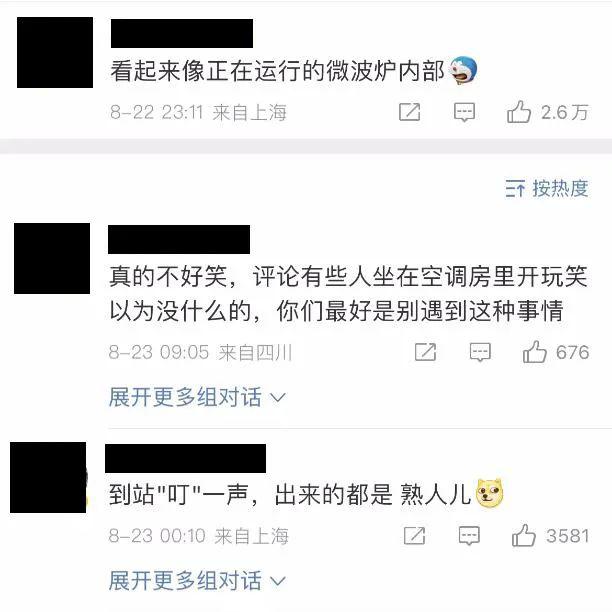Reply to the comment posted 8-23 00:10
This screenshot has height=612, width=612.
pyautogui.click(x=469, y=536)
